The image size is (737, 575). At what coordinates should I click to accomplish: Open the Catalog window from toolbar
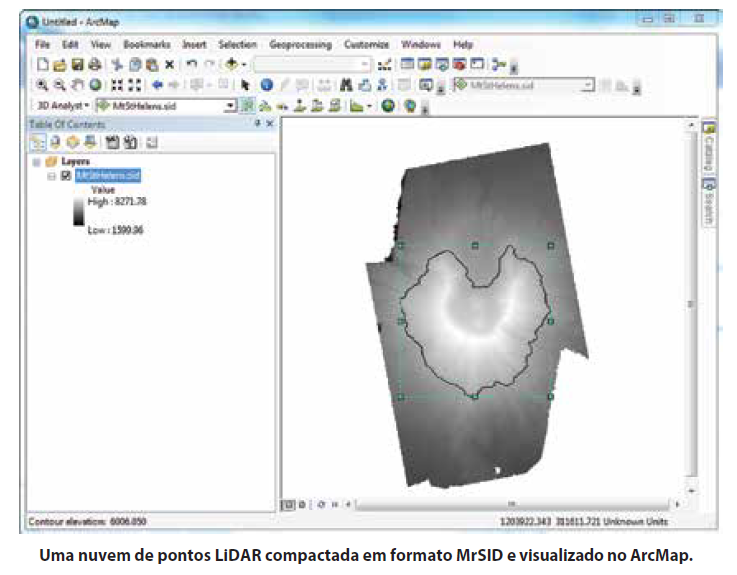coord(424,64)
